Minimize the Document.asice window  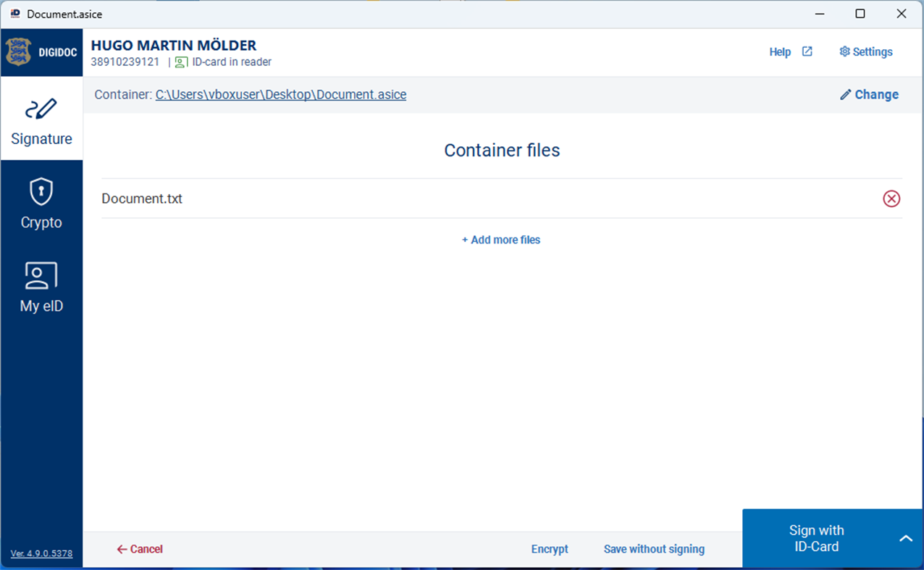(820, 14)
